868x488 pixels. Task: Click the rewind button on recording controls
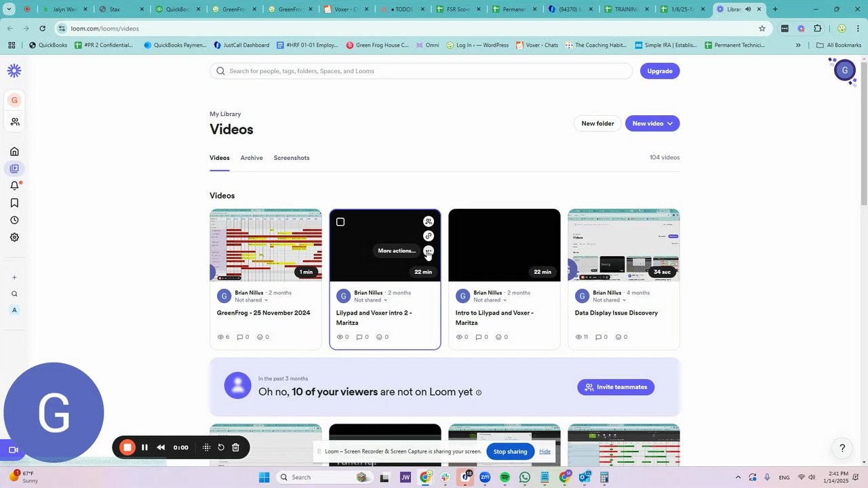161,447
